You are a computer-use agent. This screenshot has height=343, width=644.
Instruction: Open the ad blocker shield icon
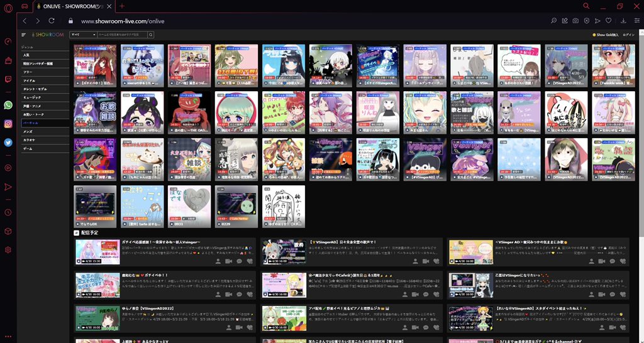[587, 21]
